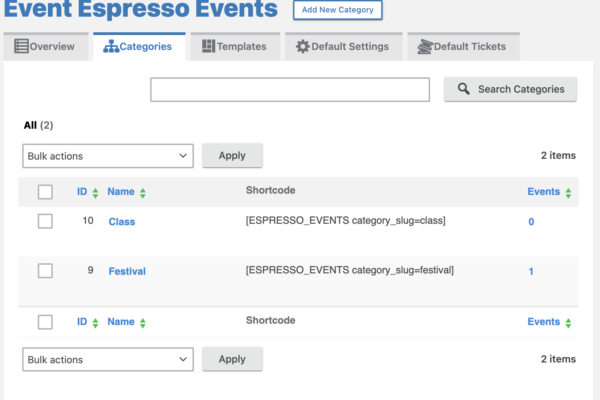Click the top Apply button
Image resolution: width=600 pixels, height=400 pixels.
232,156
